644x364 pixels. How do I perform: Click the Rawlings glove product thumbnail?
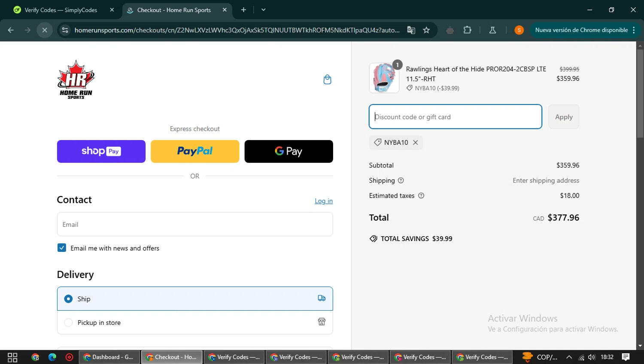pos(384,78)
